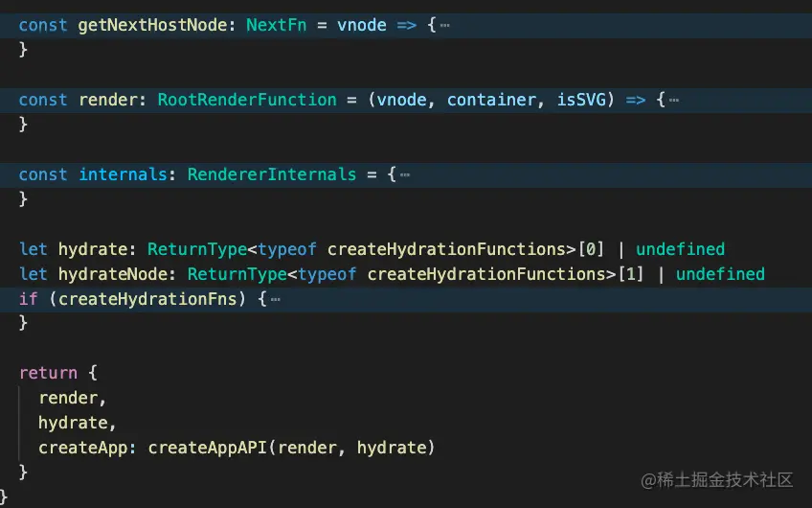This screenshot has height=508, width=812.
Task: Click undefined on the hydrate line
Action: point(680,249)
